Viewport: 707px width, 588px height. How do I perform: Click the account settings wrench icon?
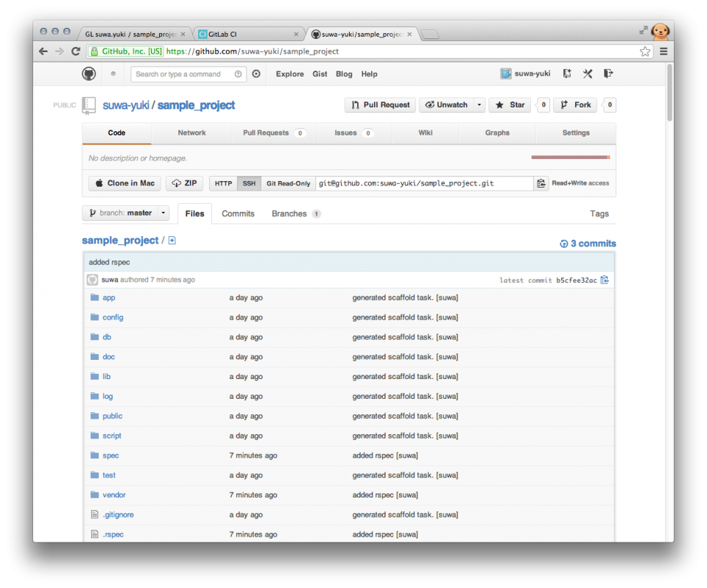[x=587, y=74]
